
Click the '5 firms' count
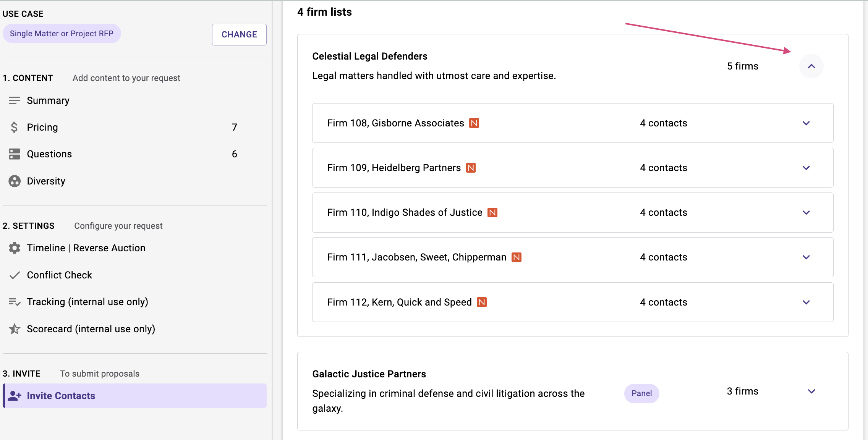point(742,66)
